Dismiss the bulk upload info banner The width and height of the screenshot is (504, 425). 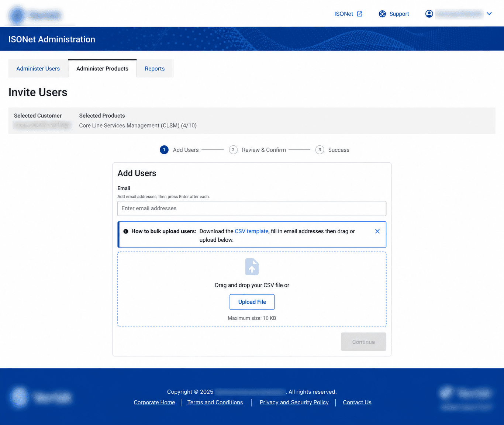point(377,231)
